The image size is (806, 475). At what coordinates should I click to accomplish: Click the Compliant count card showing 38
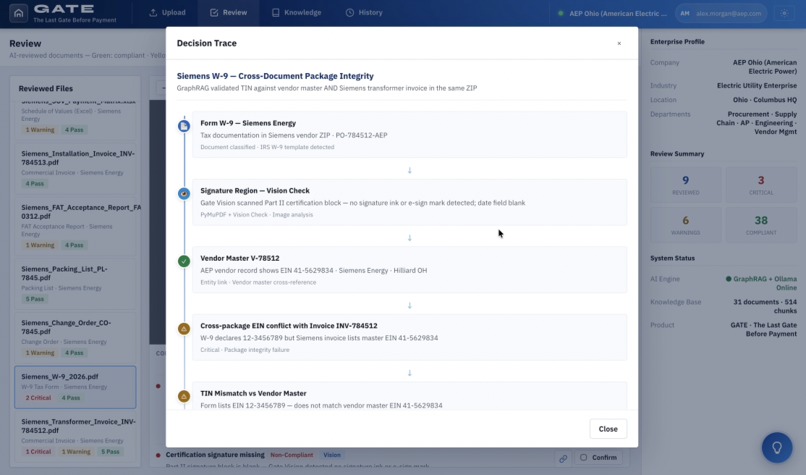(x=761, y=225)
